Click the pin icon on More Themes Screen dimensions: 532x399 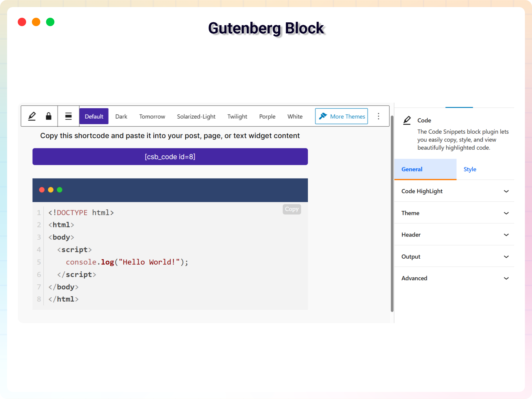coord(323,116)
